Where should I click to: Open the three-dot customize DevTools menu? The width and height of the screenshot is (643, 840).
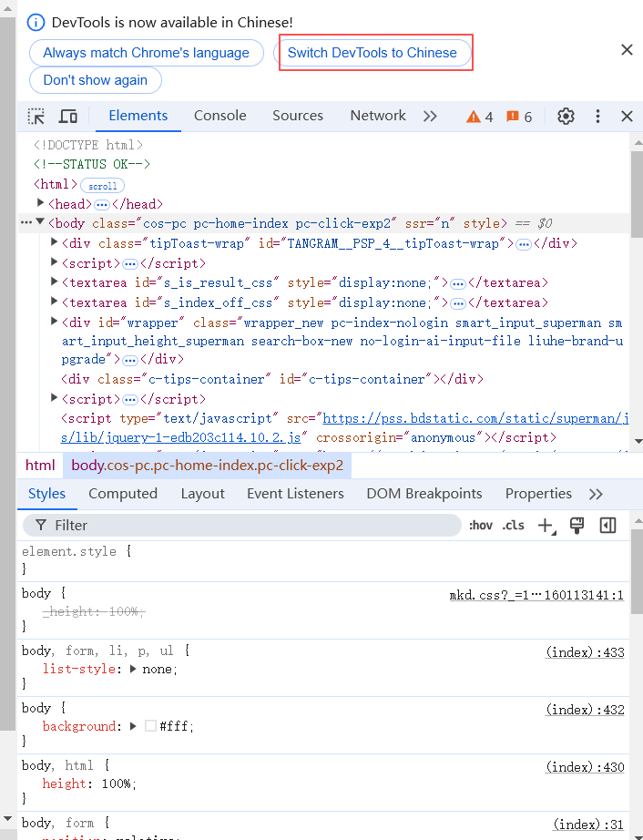point(597,117)
